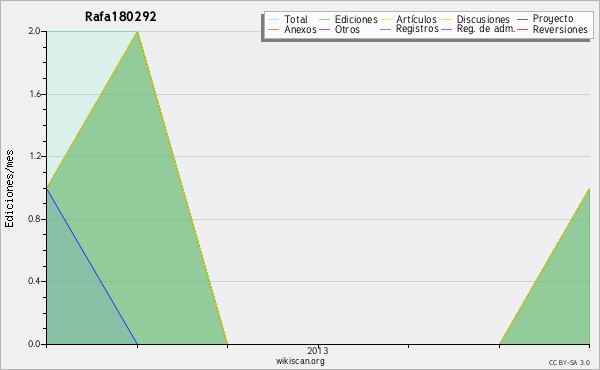Click the 0.0 y-axis tick label

(34, 344)
